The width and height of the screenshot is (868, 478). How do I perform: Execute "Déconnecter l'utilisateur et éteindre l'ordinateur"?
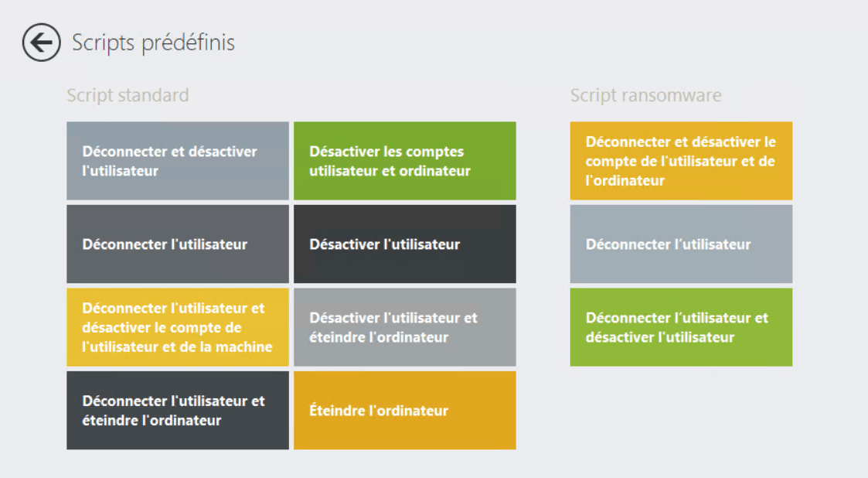[x=177, y=411]
